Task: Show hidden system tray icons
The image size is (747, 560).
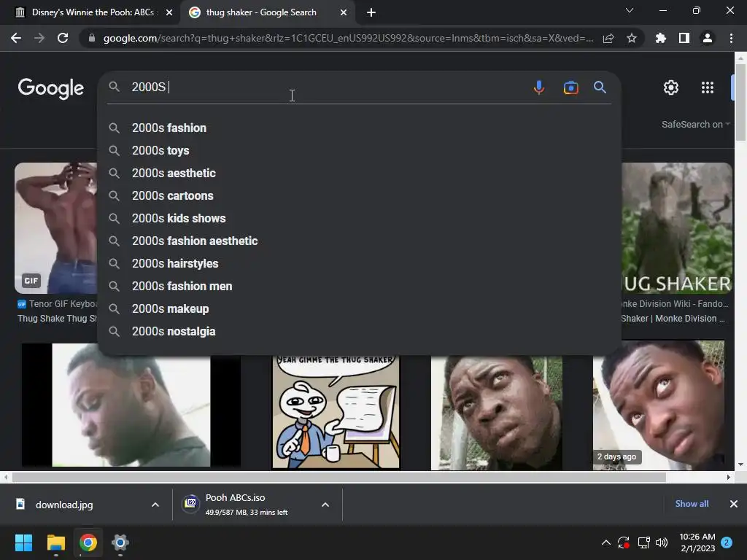Action: coord(605,542)
